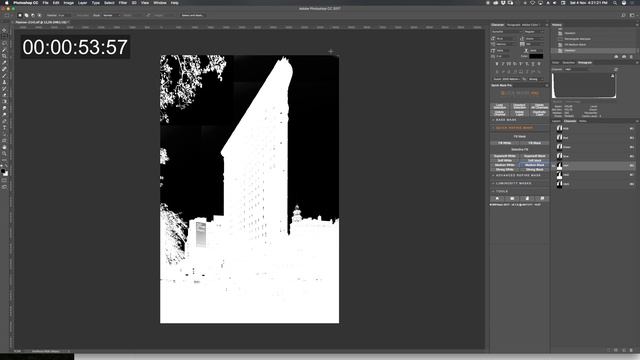Click the Supersoft Black button

(x=534, y=156)
